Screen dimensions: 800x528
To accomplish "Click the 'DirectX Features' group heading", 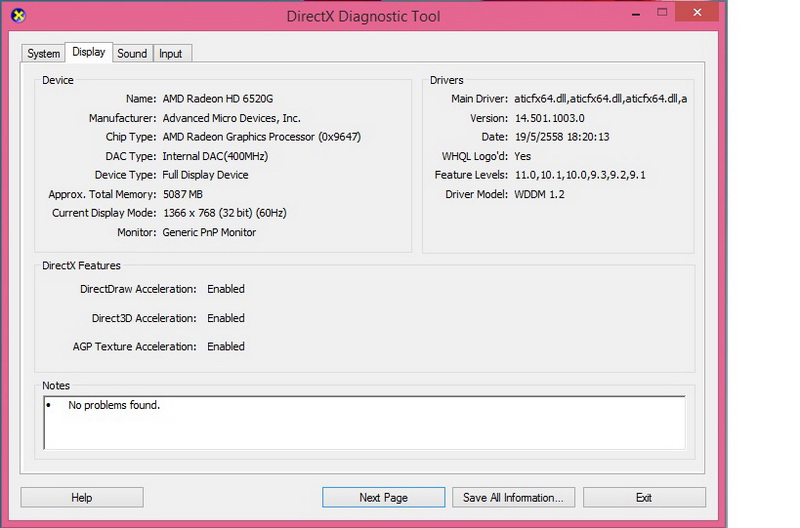I will tap(81, 265).
